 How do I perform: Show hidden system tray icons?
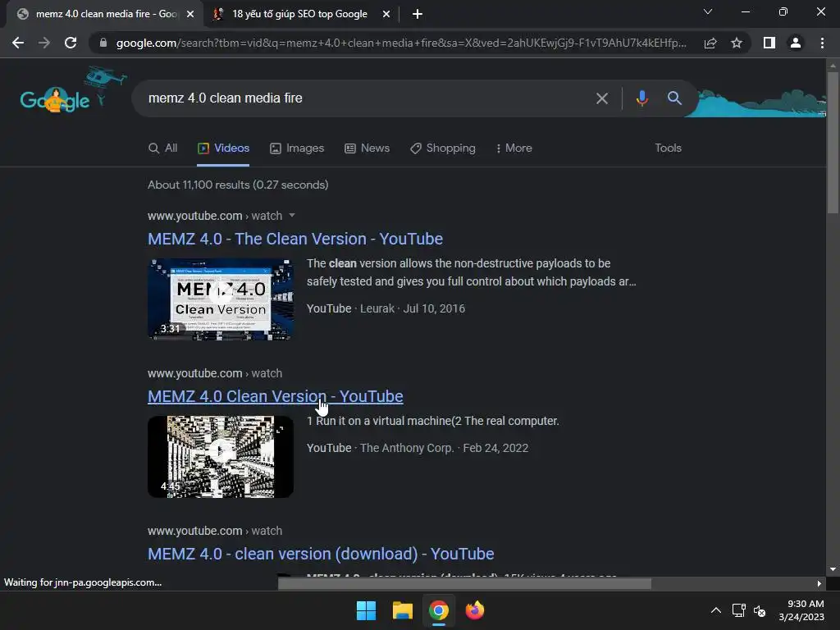click(715, 610)
